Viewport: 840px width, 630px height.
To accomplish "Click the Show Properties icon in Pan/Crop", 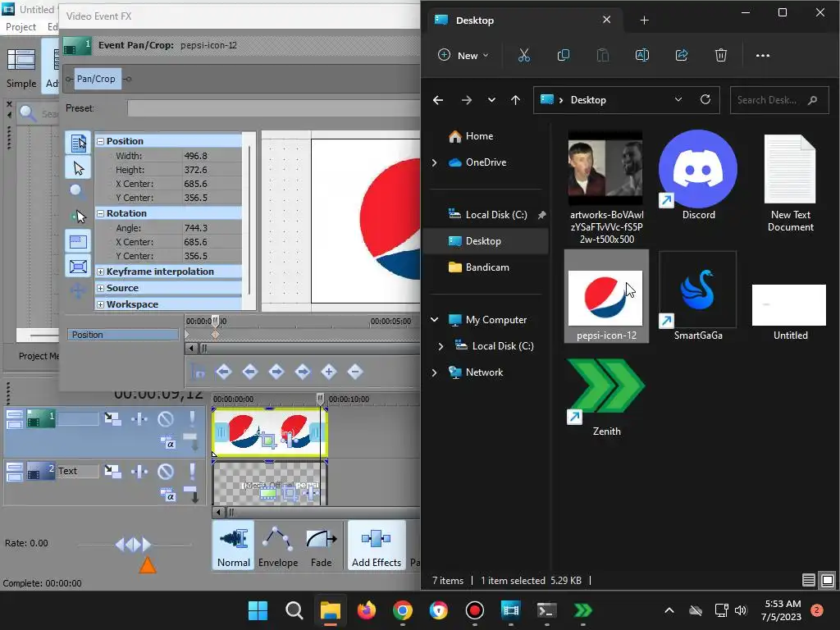I will [x=79, y=143].
